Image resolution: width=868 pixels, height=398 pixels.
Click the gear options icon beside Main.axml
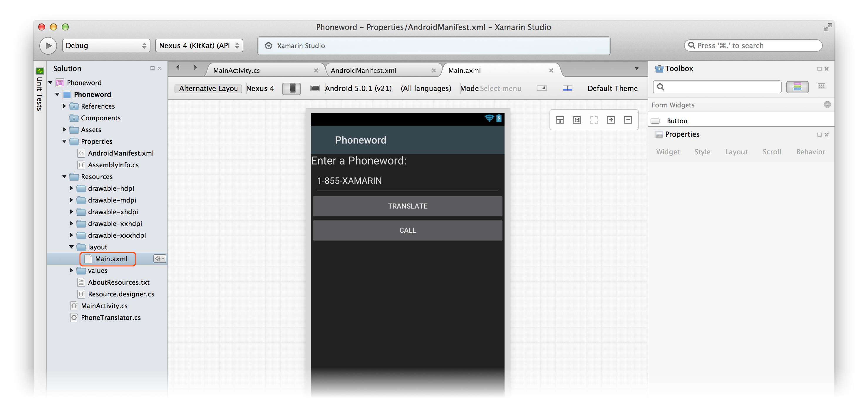[159, 259]
